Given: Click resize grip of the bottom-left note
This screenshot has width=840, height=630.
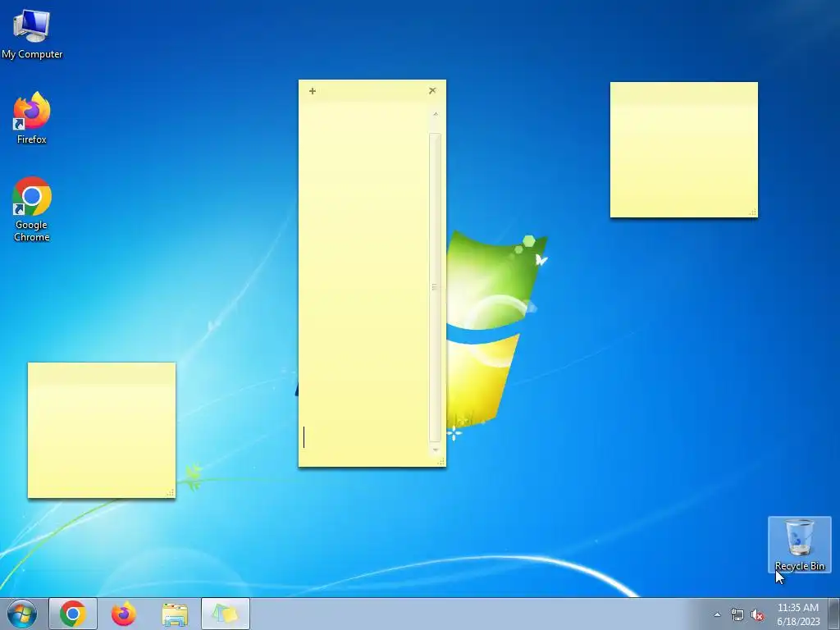Looking at the screenshot, I should [171, 493].
